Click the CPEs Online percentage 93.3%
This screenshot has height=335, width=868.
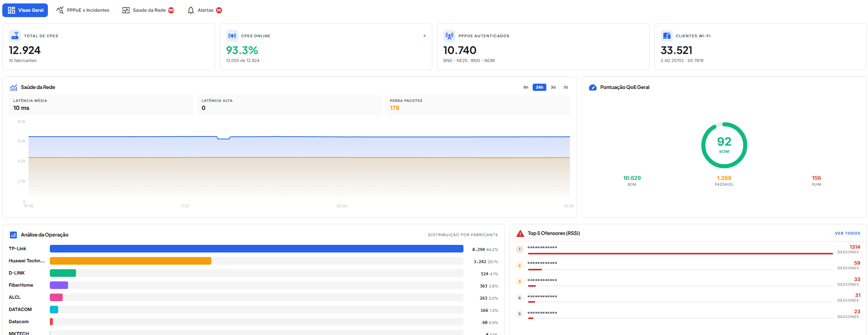click(x=242, y=50)
